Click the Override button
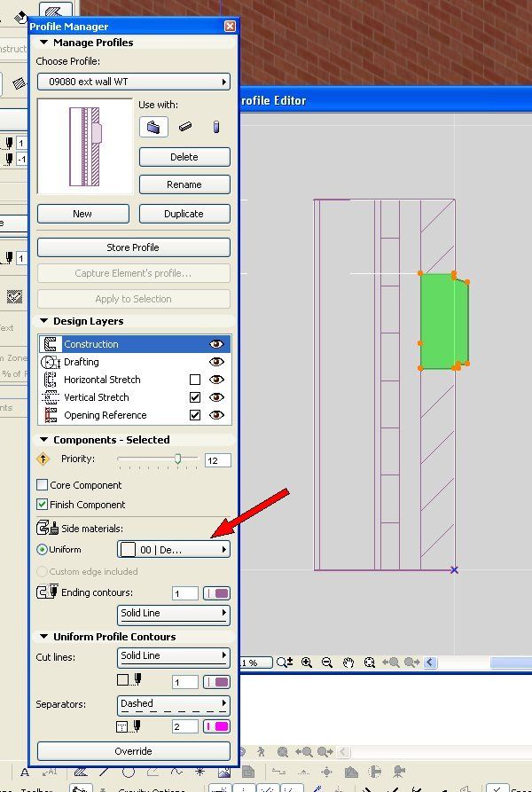The image size is (532, 792). pos(133,751)
